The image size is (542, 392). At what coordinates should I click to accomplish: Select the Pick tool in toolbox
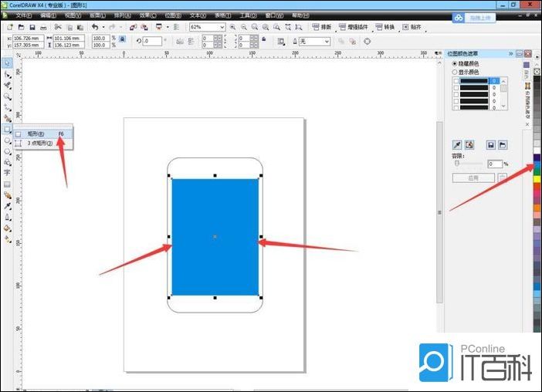point(7,63)
